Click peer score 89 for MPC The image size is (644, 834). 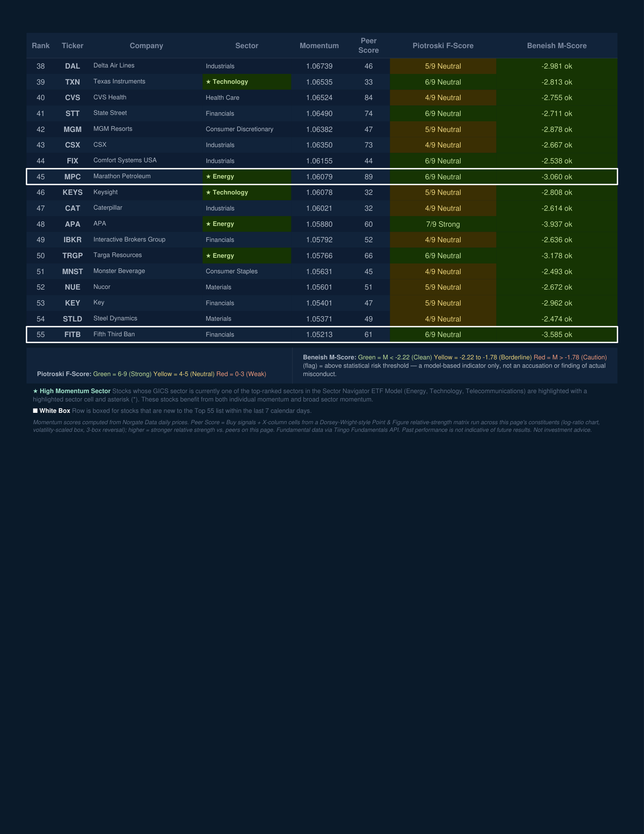tap(369, 177)
